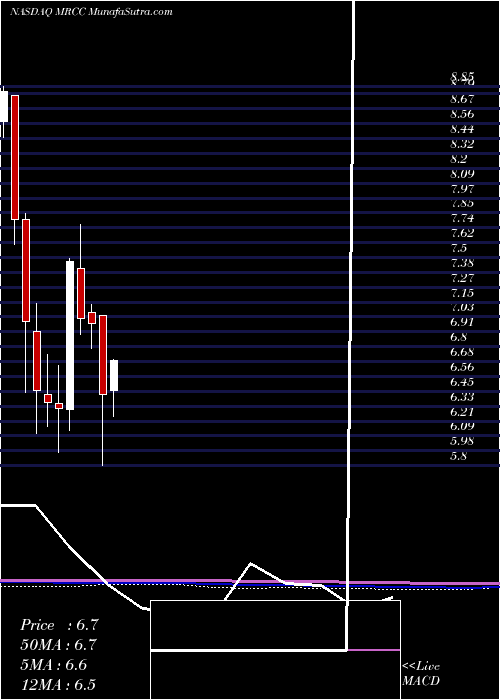Click the 8.56 price axis label

point(462,114)
